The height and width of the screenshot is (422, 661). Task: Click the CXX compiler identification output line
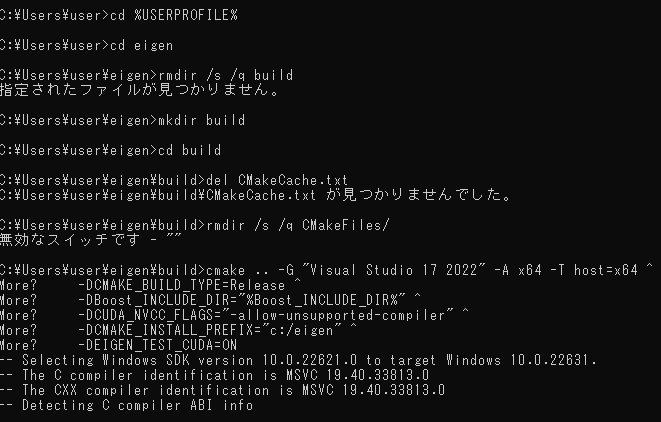tap(222, 391)
